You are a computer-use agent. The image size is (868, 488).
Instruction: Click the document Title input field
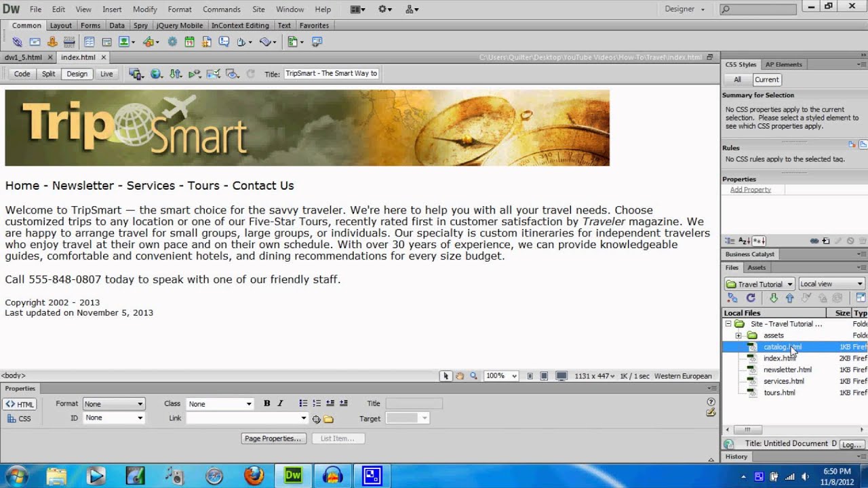coord(331,74)
